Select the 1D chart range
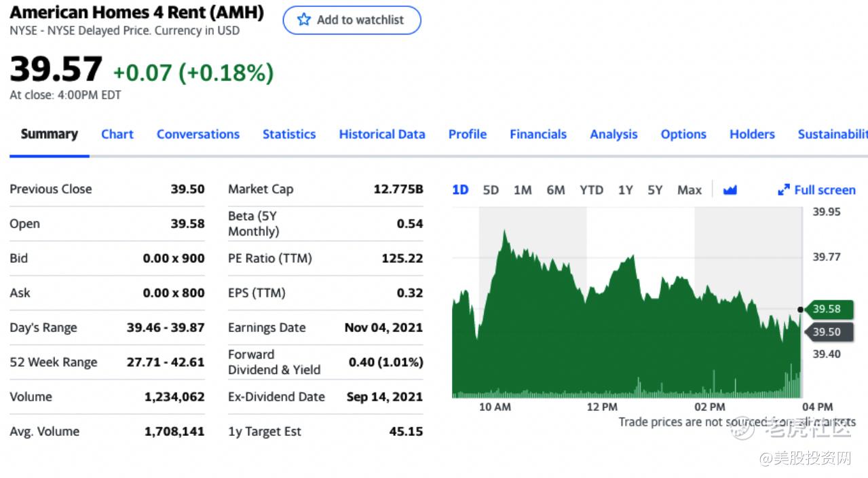 (x=460, y=190)
